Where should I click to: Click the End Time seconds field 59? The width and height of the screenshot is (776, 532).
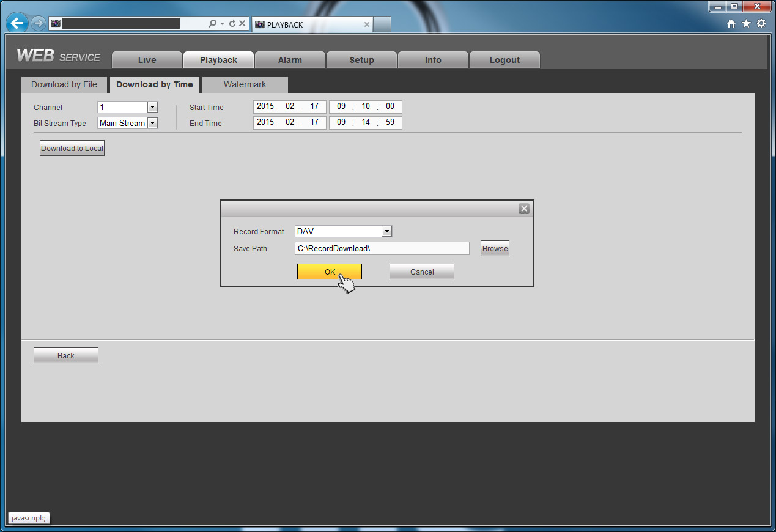pos(390,122)
